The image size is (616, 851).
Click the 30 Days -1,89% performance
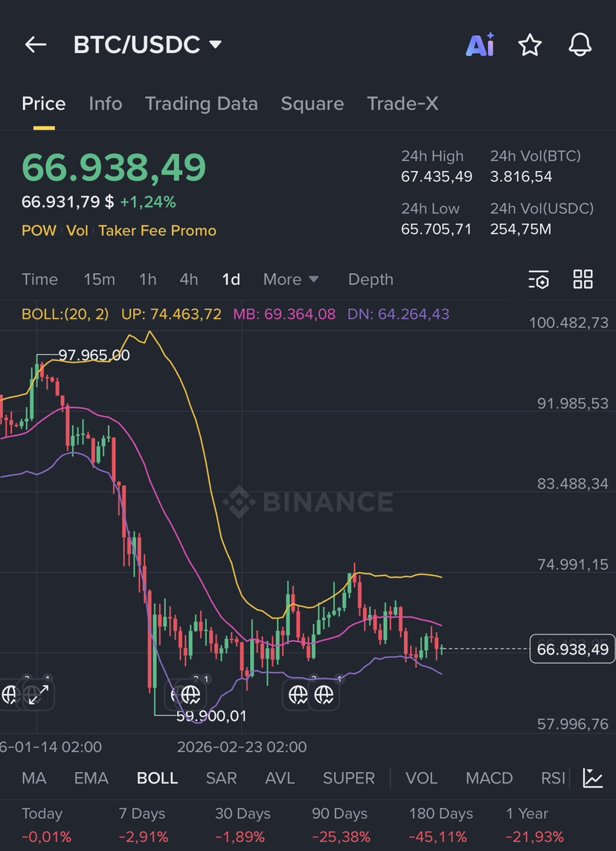pos(243,825)
